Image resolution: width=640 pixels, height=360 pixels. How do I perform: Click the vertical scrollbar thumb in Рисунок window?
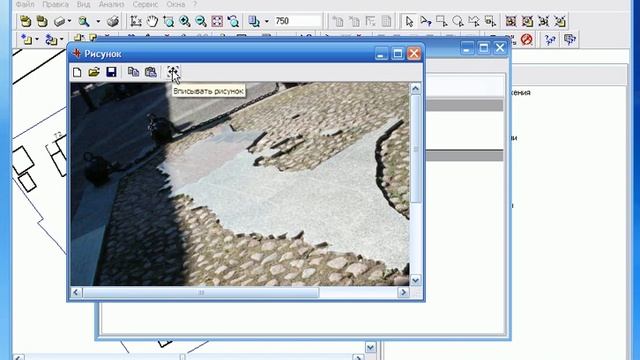tap(415, 149)
